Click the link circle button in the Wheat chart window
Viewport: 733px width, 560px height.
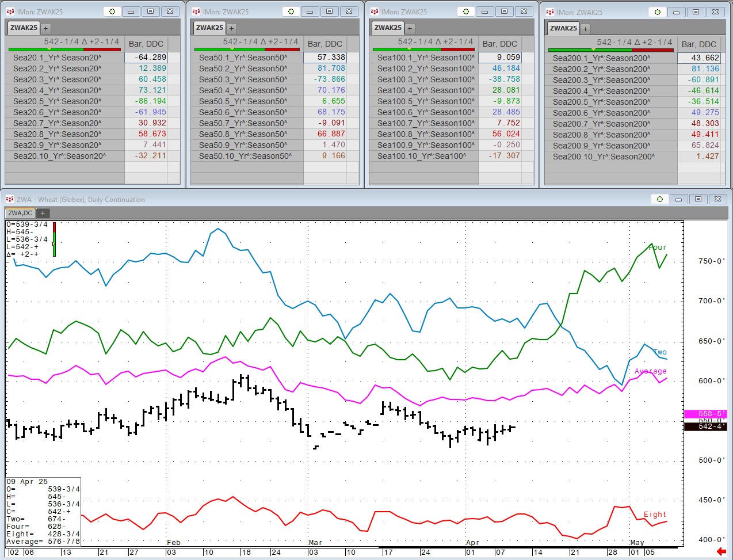[660, 199]
